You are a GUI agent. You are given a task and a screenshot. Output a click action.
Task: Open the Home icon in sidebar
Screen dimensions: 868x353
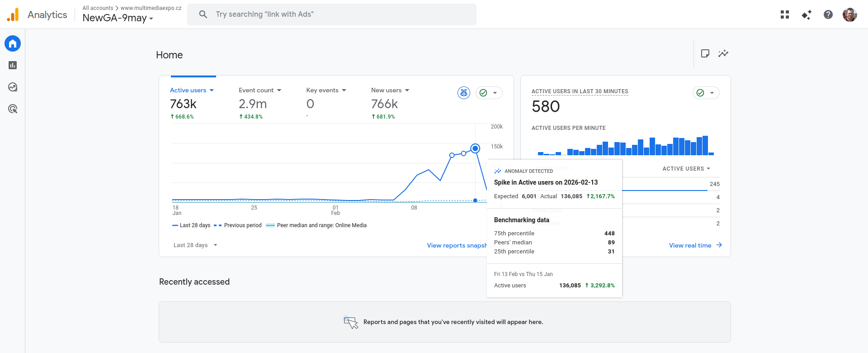point(13,43)
